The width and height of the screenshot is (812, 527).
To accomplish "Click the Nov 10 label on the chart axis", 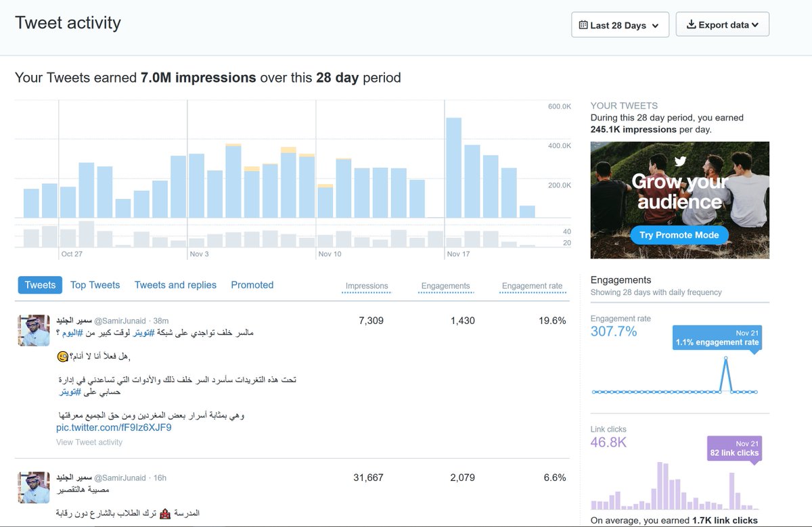I will pyautogui.click(x=330, y=254).
